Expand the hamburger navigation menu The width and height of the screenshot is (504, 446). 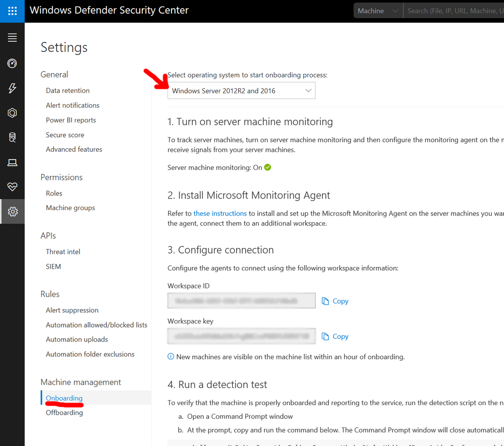click(12, 38)
